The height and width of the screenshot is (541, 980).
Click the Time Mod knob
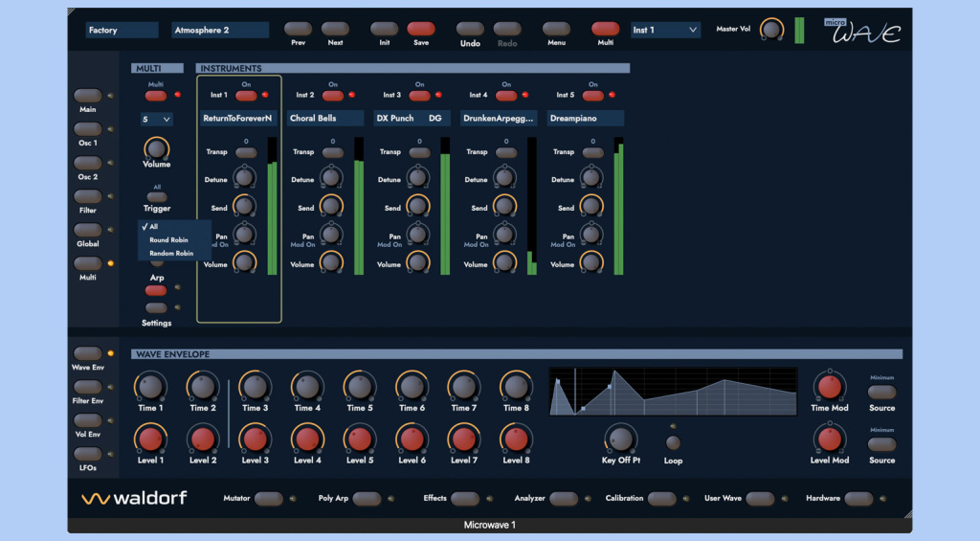pyautogui.click(x=830, y=387)
